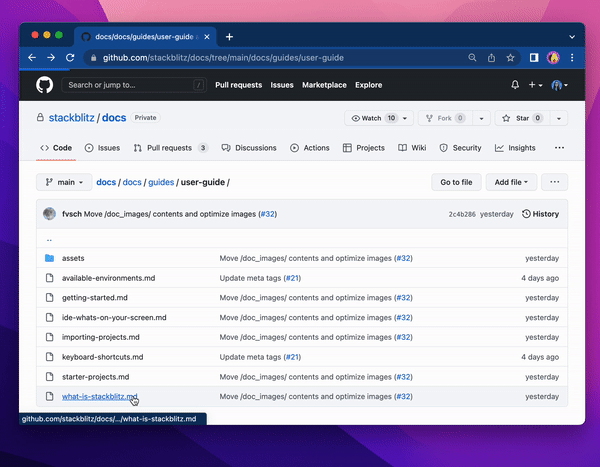Open History of commits
600x467 pixels.
[541, 214]
